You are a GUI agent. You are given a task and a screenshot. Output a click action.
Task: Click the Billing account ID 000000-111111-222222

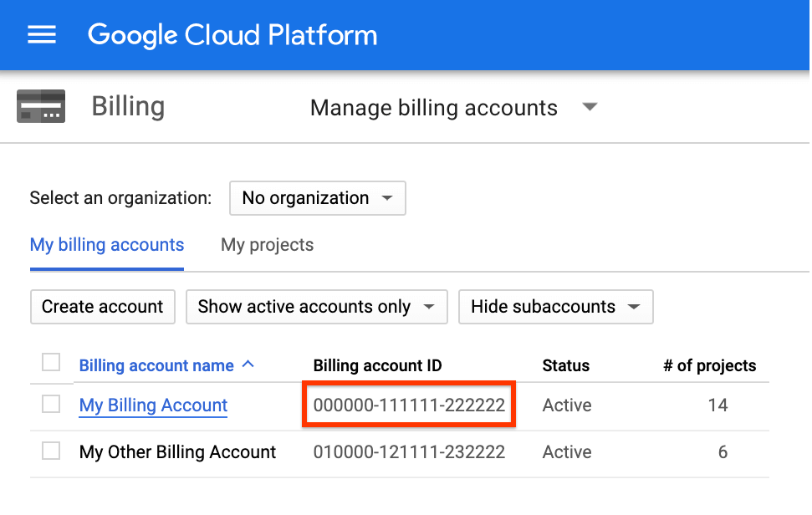tap(408, 405)
